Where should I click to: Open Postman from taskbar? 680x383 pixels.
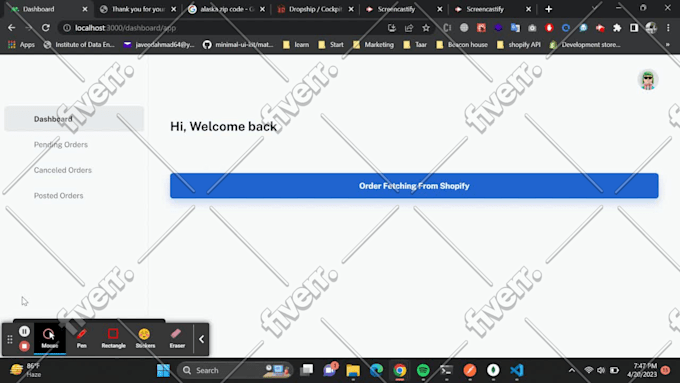click(470, 370)
